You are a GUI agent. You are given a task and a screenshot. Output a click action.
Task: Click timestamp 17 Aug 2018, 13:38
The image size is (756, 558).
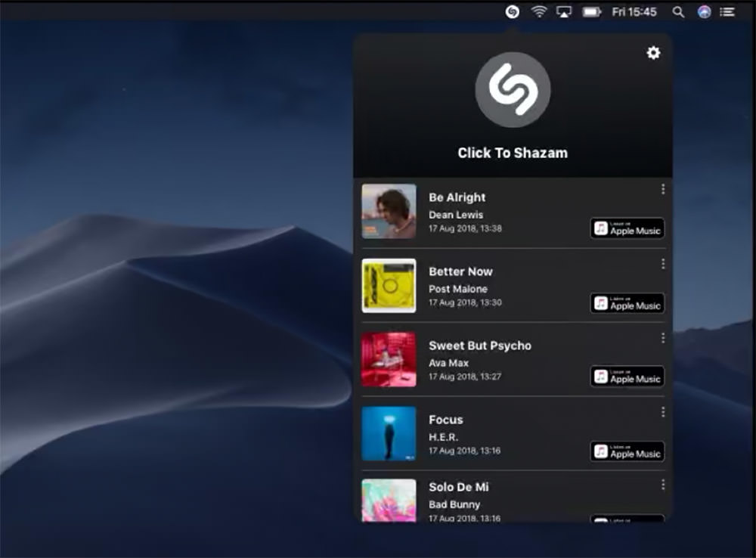(x=465, y=228)
